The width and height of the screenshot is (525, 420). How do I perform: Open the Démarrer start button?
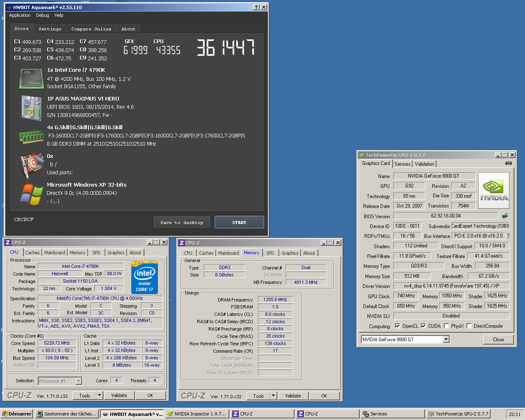pyautogui.click(x=16, y=414)
